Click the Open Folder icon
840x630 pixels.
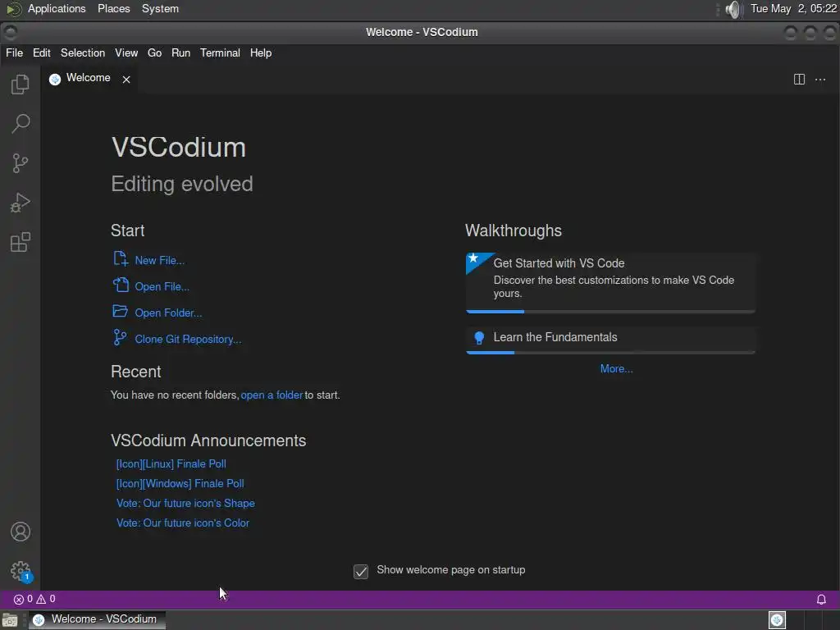[120, 311]
